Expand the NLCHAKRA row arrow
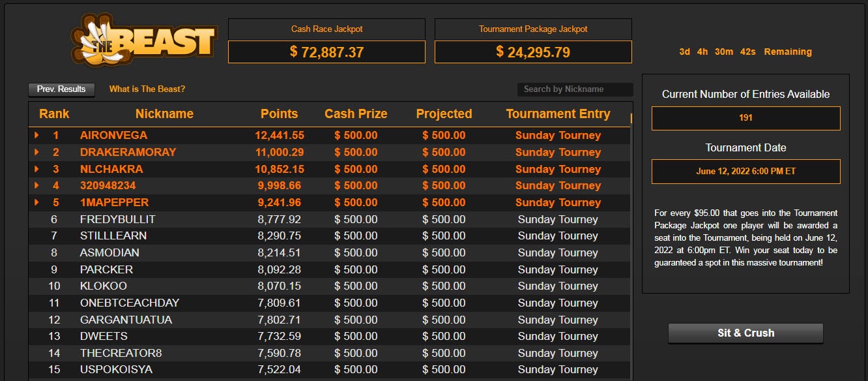This screenshot has height=381, width=868. pyautogui.click(x=36, y=169)
